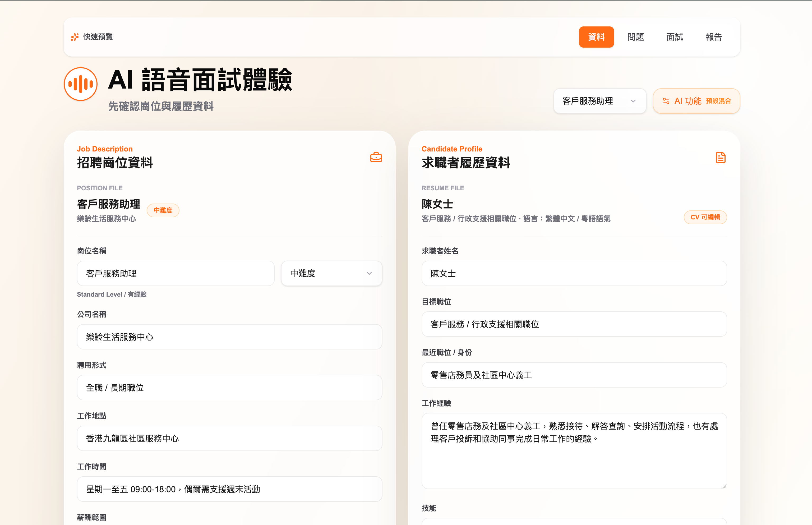Screen dimensions: 812x525
Task: Click the '求職者履歷資料' heading
Action: pyautogui.click(x=466, y=163)
